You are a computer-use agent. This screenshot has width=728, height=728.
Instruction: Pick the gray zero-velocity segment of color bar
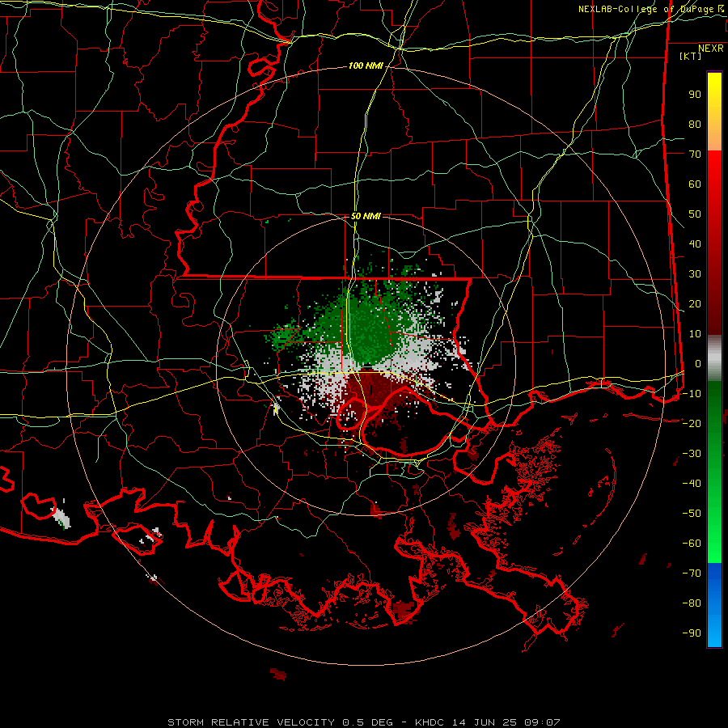click(x=714, y=358)
